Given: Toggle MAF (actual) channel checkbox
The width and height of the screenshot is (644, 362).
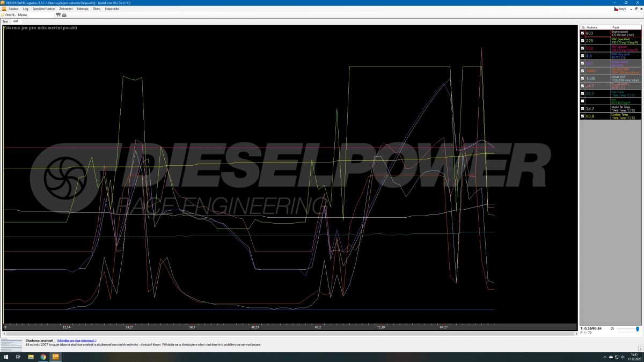Looking at the screenshot, I should click(x=583, y=48).
